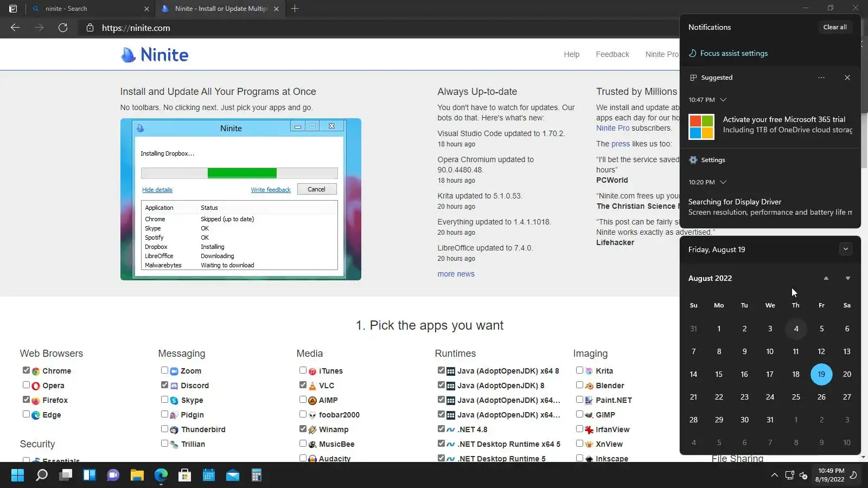Click 'Visual Studio Code updated to 1.70.2.' text
The height and width of the screenshot is (488, 868).
pos(501,133)
